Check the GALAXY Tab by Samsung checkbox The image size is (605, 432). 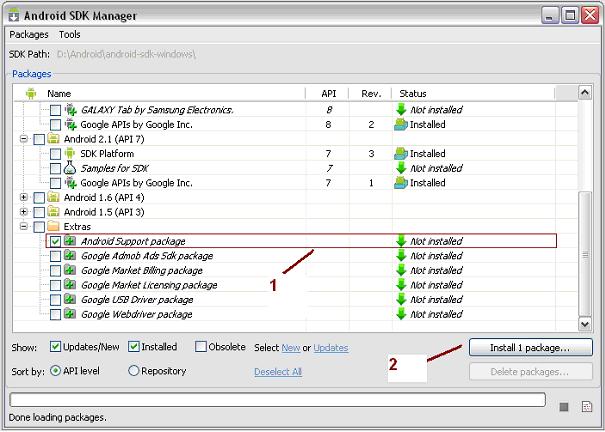click(x=55, y=110)
